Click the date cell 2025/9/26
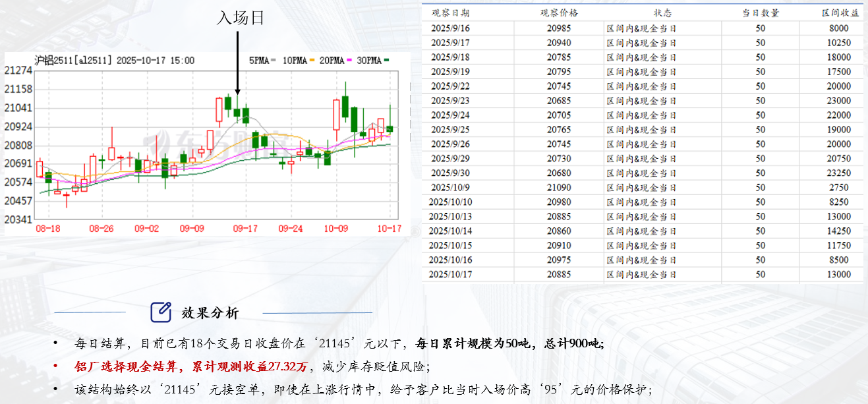 [451, 144]
